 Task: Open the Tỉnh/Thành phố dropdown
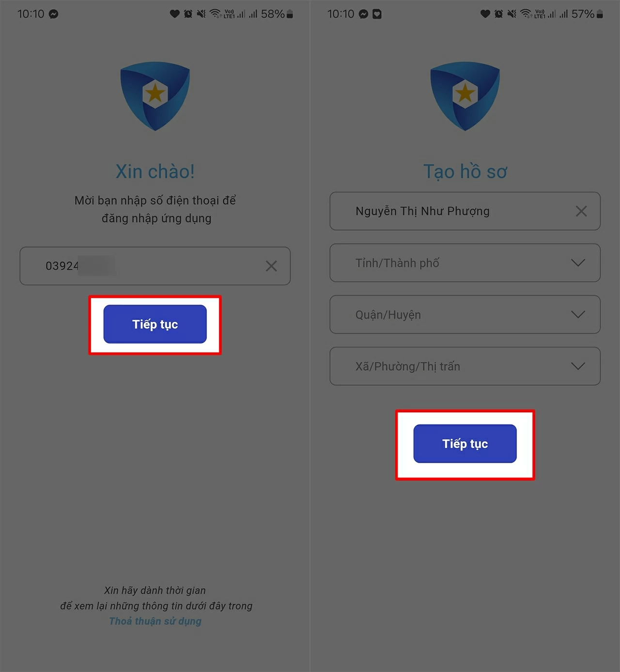(465, 263)
